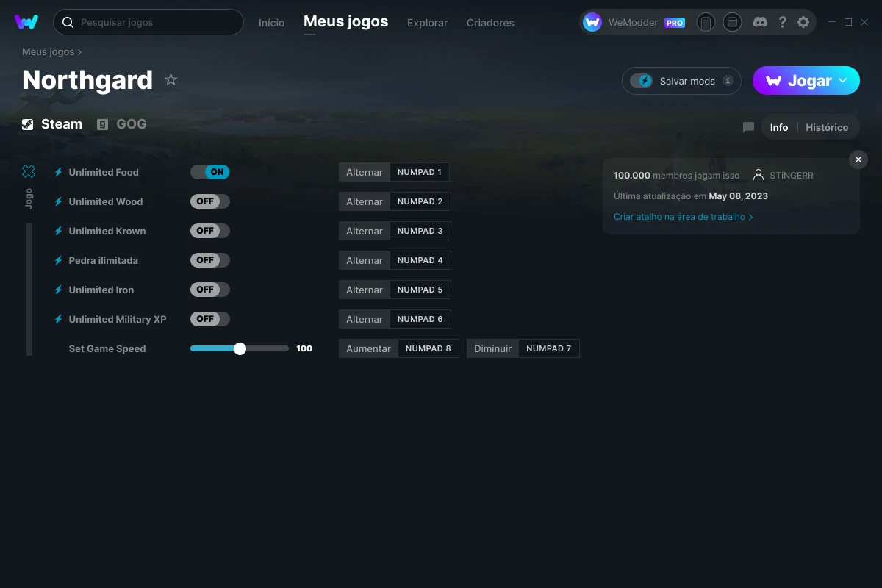Click the lightning icon beside Unlimited Krown
Image resolution: width=882 pixels, height=588 pixels.
pyautogui.click(x=59, y=231)
